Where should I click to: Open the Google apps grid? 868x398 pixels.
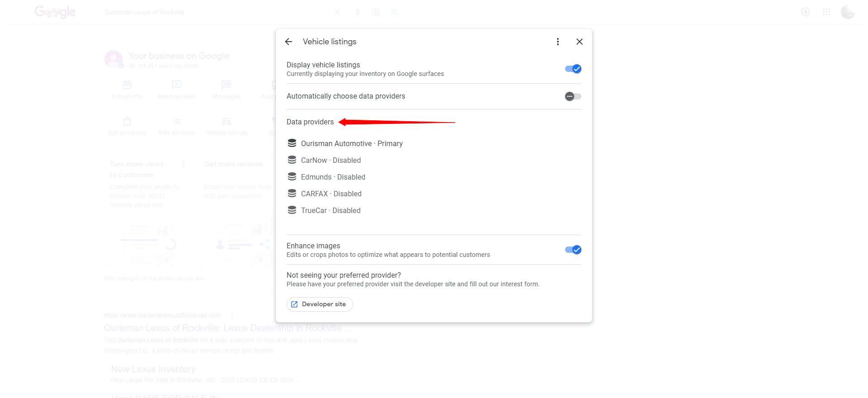pyautogui.click(x=826, y=12)
